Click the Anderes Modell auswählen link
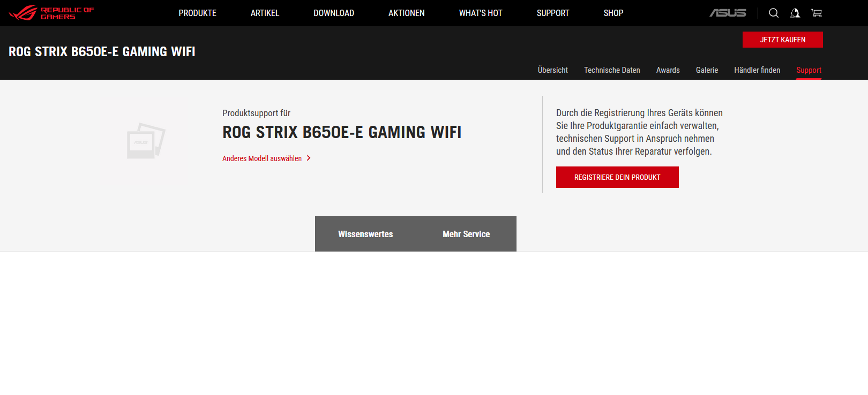868x395 pixels. 262,158
